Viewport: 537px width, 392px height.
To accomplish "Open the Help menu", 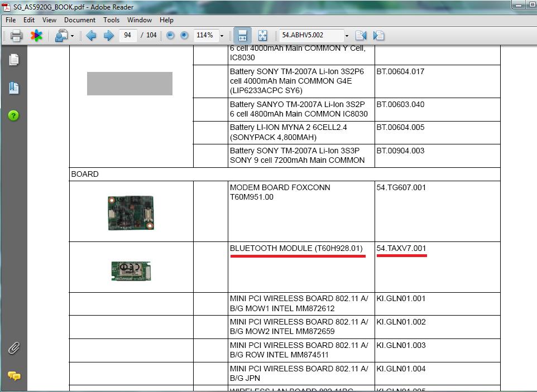I will click(166, 20).
